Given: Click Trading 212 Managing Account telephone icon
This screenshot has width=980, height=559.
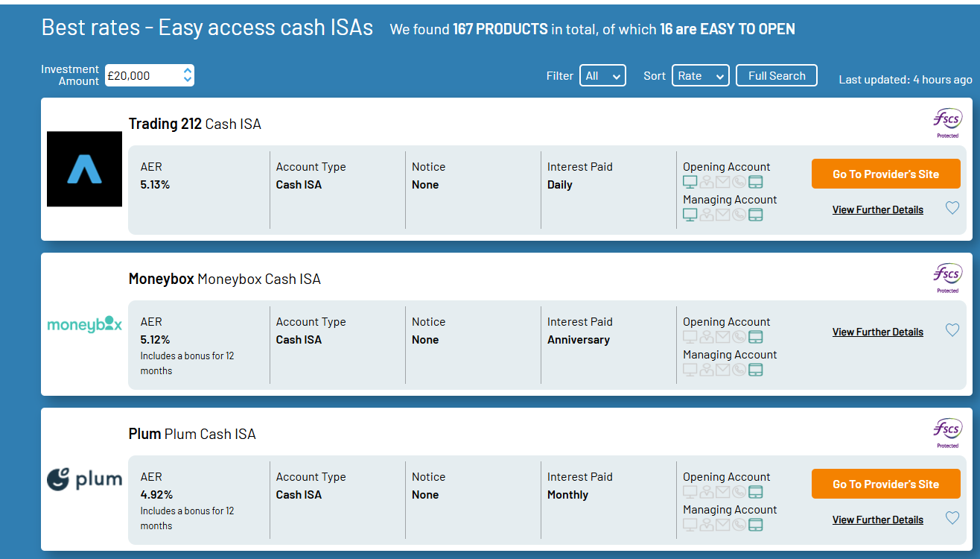Looking at the screenshot, I should pos(739,215).
